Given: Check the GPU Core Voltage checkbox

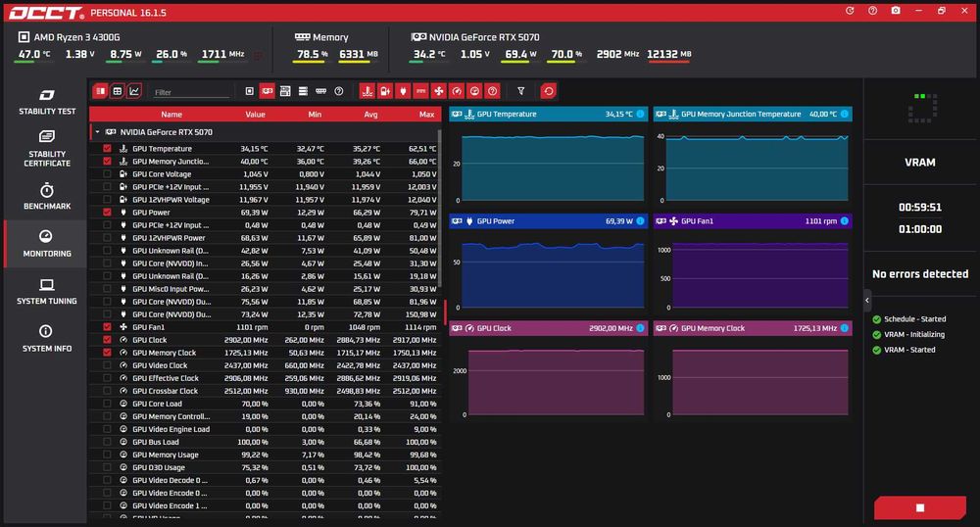Looking at the screenshot, I should 107,174.
